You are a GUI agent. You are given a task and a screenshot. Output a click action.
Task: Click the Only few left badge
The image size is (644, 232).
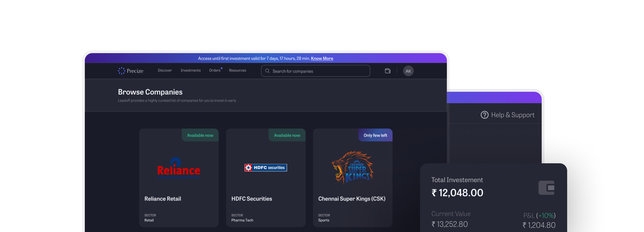pos(375,135)
